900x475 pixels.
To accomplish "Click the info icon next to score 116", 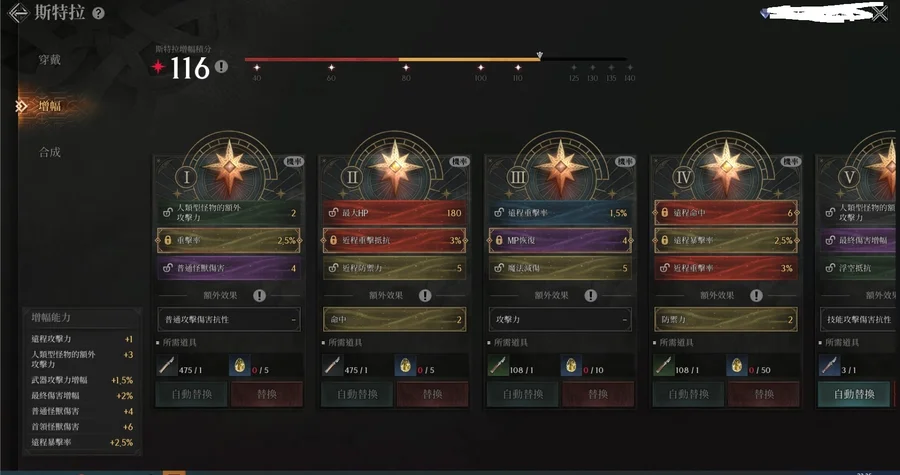I will (221, 67).
